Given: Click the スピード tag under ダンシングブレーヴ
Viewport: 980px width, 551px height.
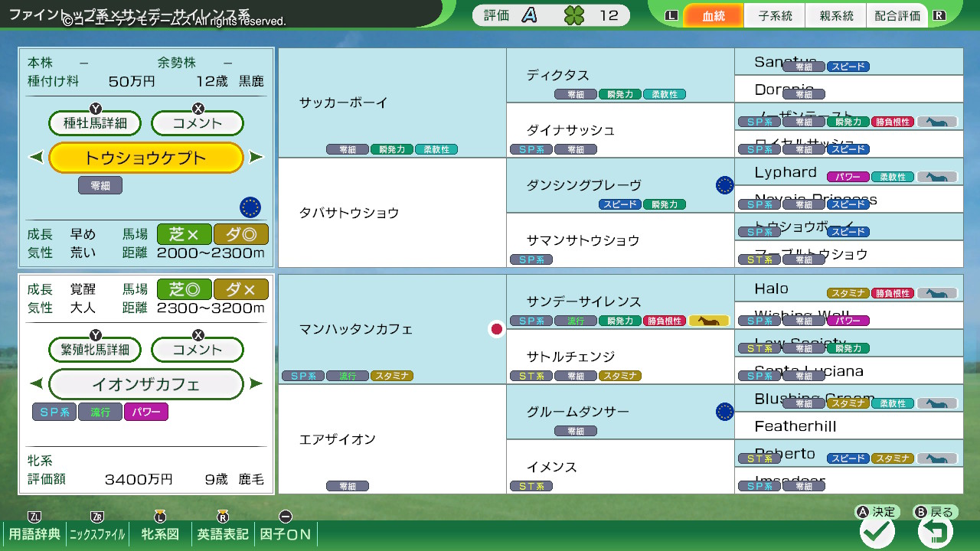Looking at the screenshot, I should point(620,204).
